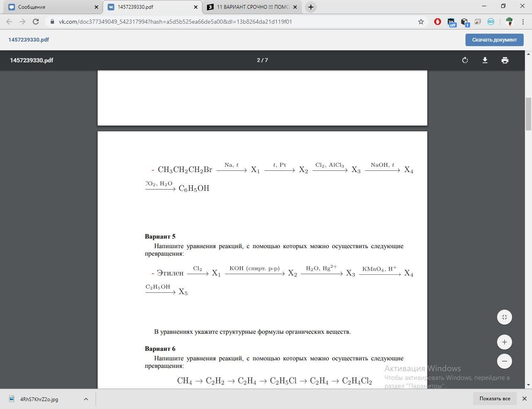This screenshot has height=409, width=532.
Task: Click the PDF viewer title 1457239330.pdf
Action: [32, 60]
